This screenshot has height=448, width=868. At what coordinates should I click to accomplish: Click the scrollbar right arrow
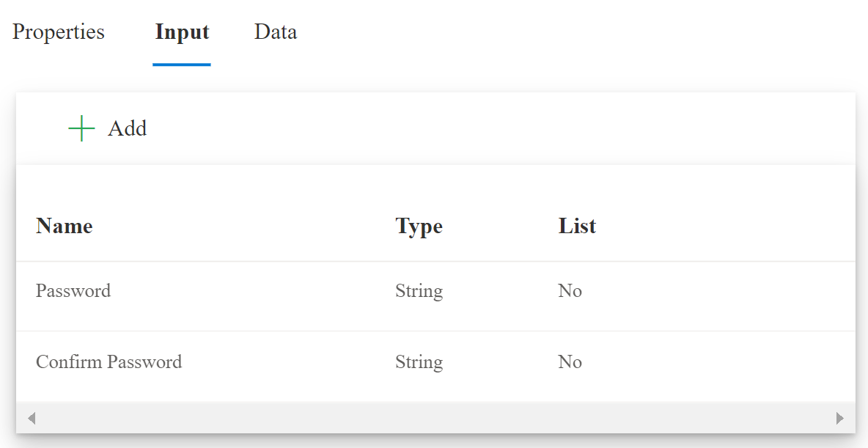(x=839, y=419)
